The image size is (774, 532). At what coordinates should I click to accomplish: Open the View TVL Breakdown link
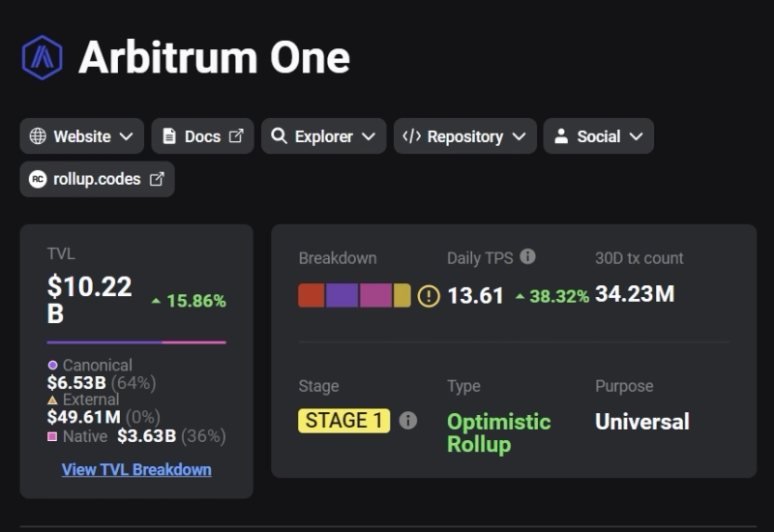[136, 470]
